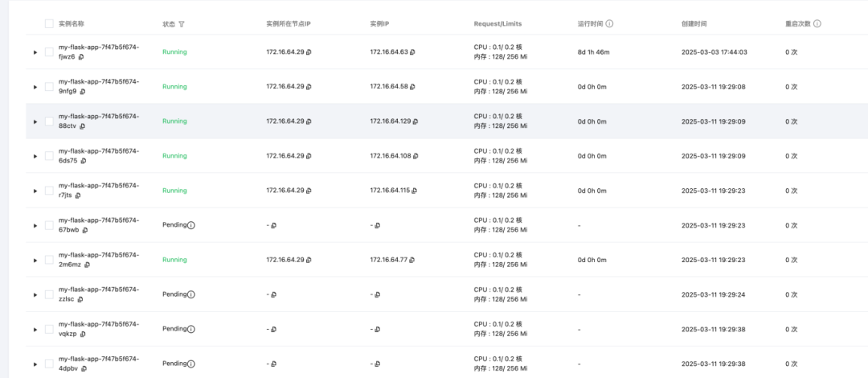Open the status column filter icon

tap(182, 24)
